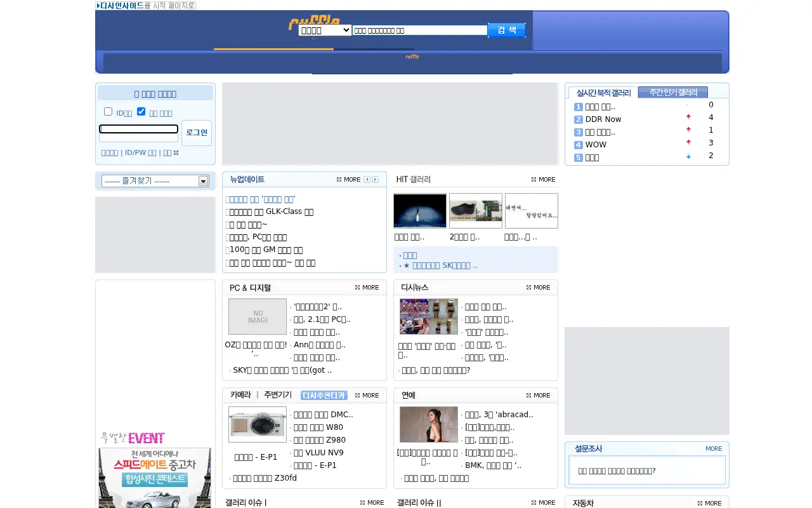The width and height of the screenshot is (812, 508).
Task: Uncheck the checked security login checkbox
Action: [141, 112]
